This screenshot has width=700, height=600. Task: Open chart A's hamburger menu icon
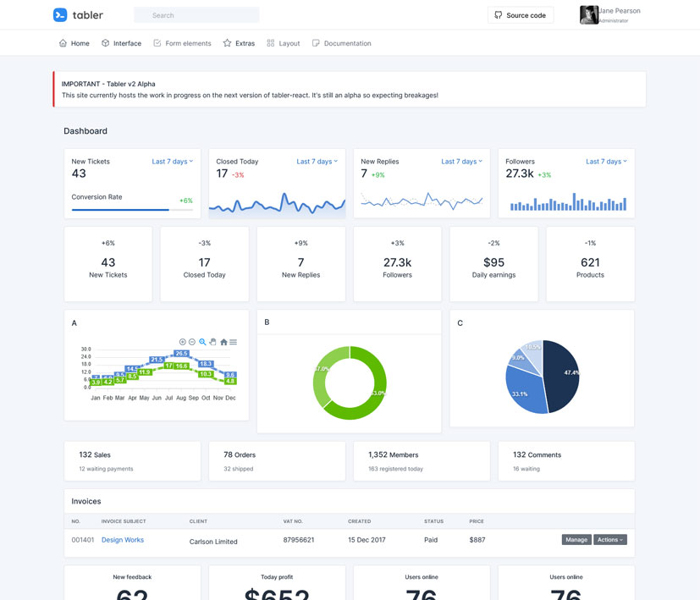233,342
